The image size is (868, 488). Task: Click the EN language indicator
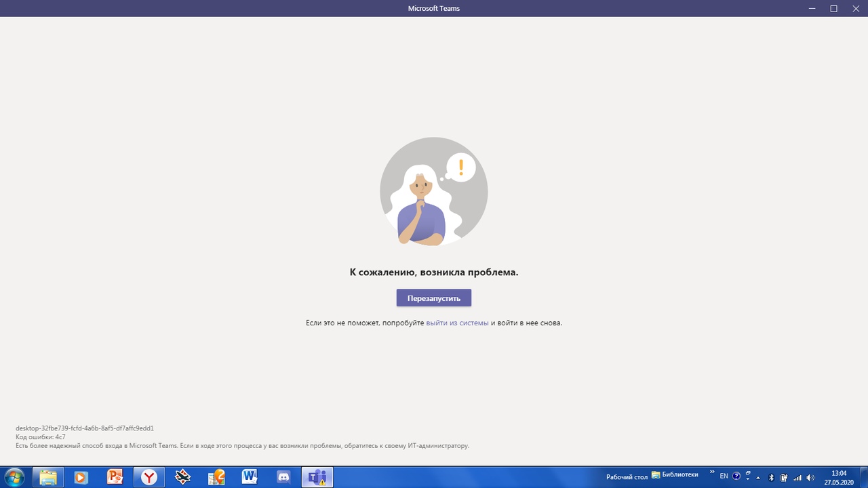pos(724,476)
